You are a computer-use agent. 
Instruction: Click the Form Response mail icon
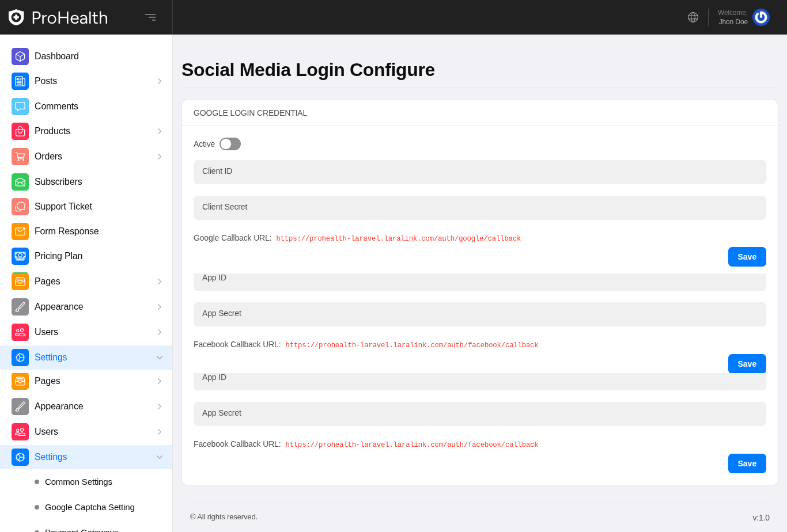[x=20, y=231]
